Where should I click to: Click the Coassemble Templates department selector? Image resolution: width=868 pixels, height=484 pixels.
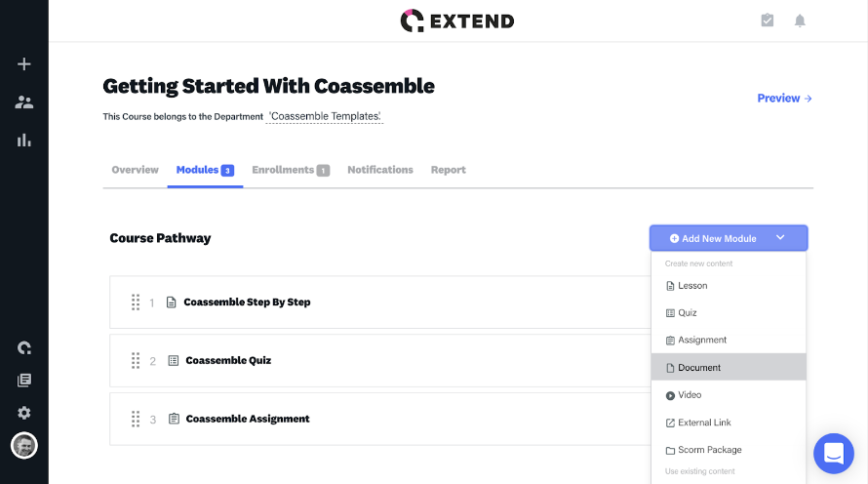pos(325,117)
